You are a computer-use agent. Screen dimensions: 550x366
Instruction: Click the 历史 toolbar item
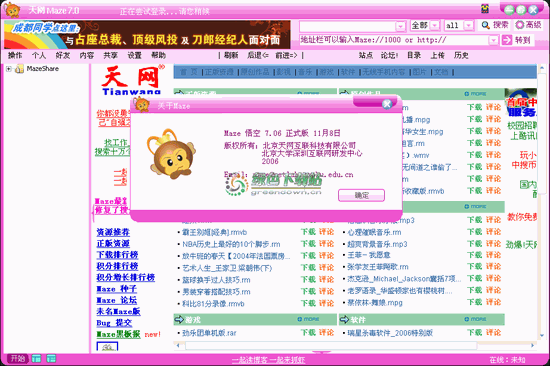tap(461, 55)
